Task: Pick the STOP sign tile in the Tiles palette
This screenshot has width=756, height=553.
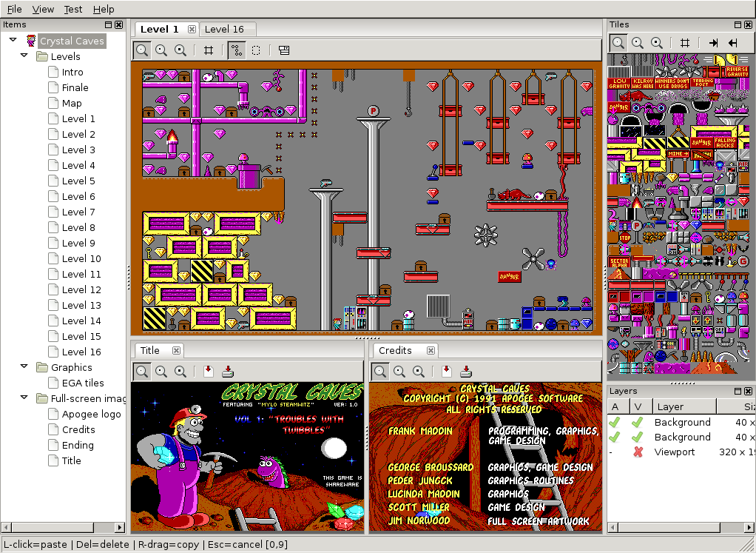Action: click(x=625, y=238)
